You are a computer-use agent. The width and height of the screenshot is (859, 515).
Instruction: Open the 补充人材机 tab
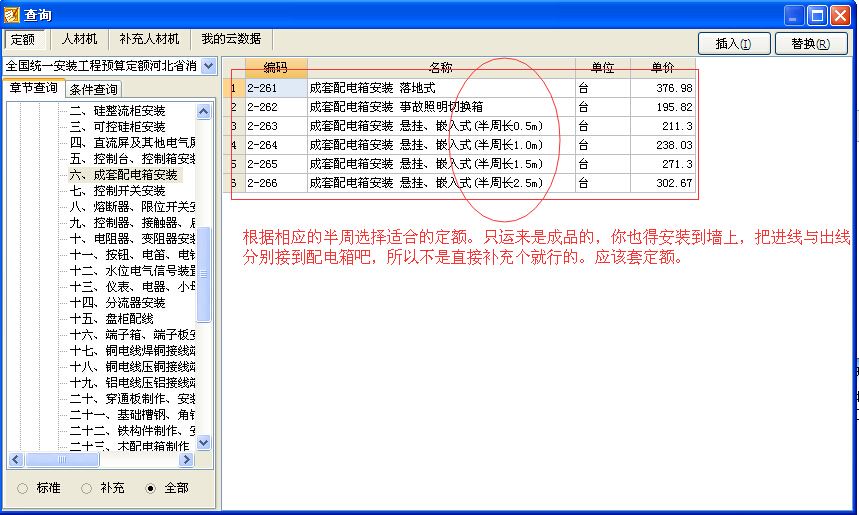coord(149,39)
